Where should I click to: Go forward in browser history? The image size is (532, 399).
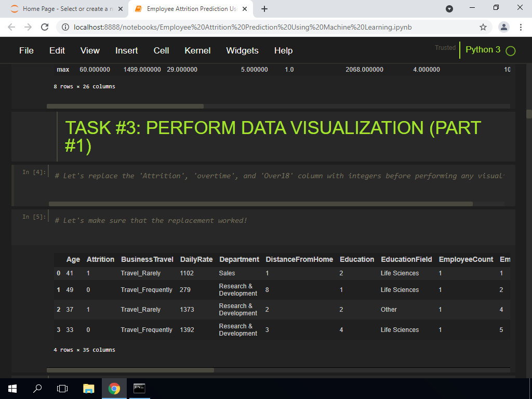(x=28, y=27)
